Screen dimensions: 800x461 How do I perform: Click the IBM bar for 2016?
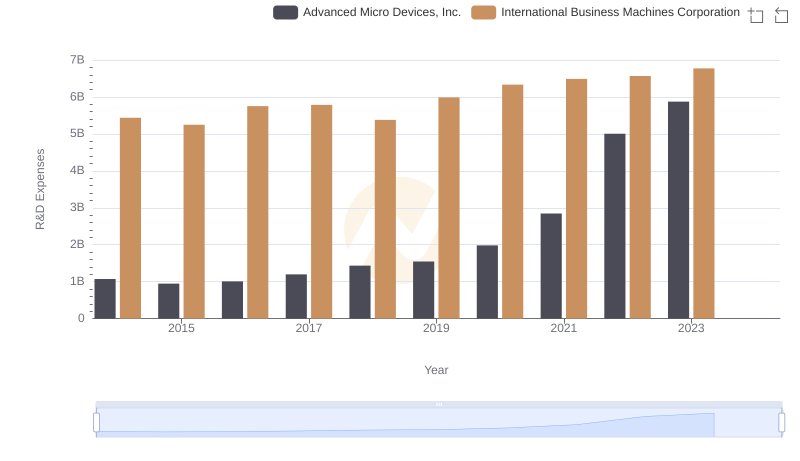tap(258, 212)
